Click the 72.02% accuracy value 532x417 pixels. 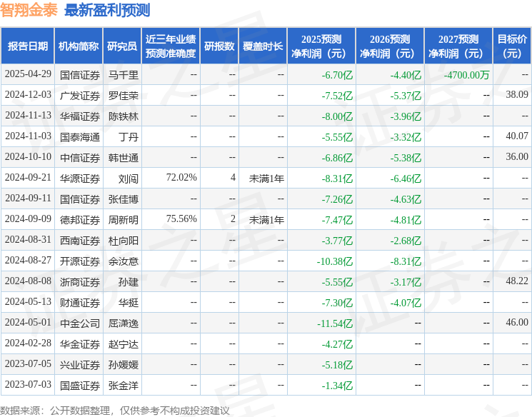pos(181,177)
